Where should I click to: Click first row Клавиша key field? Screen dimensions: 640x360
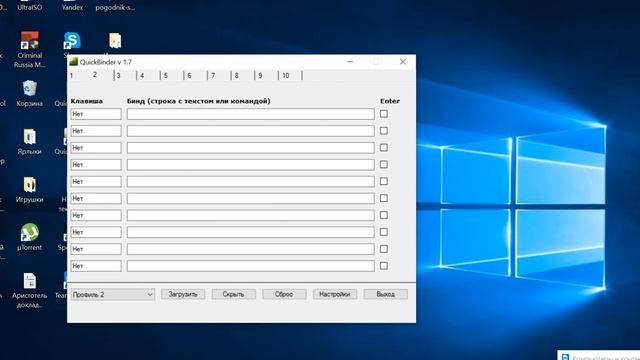[96, 114]
